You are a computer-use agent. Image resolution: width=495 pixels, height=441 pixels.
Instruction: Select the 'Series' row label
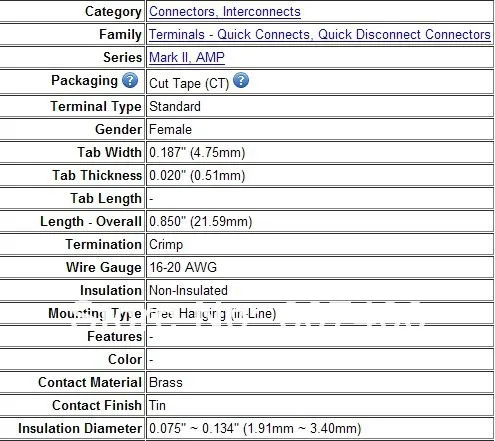click(122, 57)
